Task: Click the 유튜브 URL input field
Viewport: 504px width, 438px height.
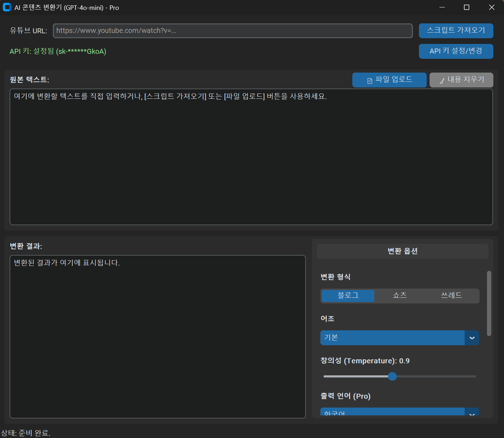Action: 233,31
